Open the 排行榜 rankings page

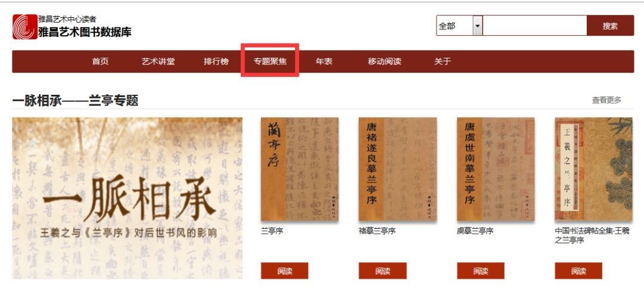click(x=216, y=61)
